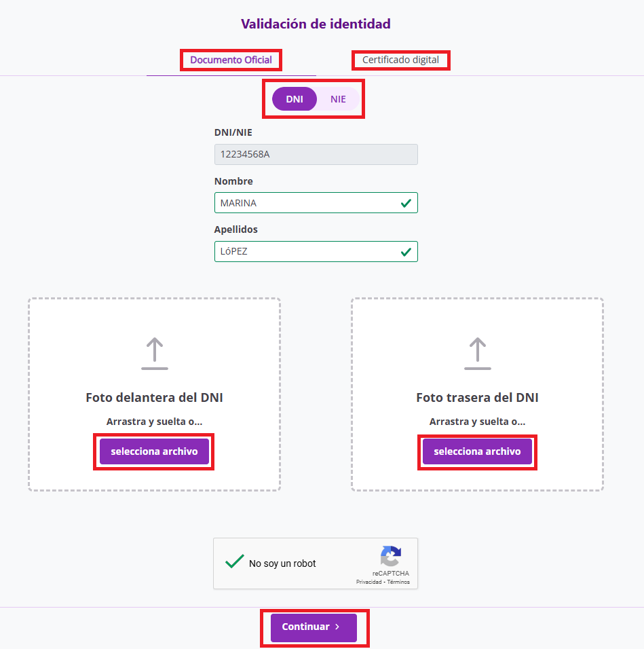Click the green check beside No soy un robot
The height and width of the screenshot is (649, 644).
pyautogui.click(x=234, y=561)
